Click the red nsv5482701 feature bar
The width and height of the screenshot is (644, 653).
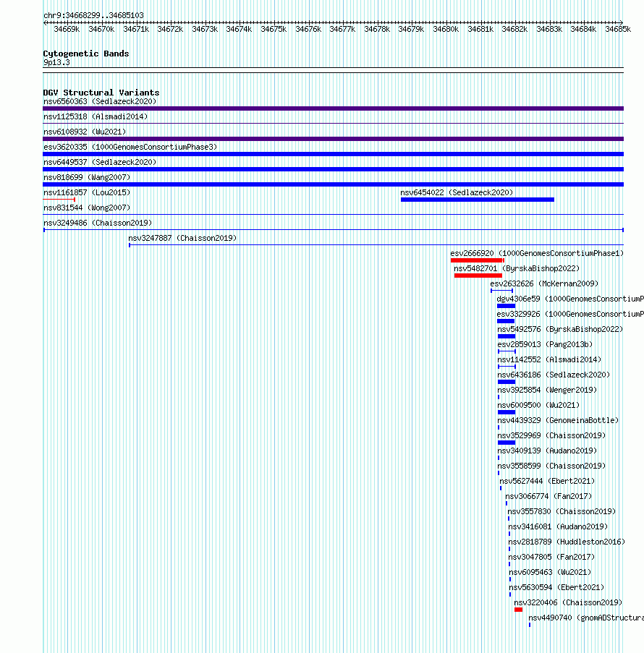click(478, 276)
